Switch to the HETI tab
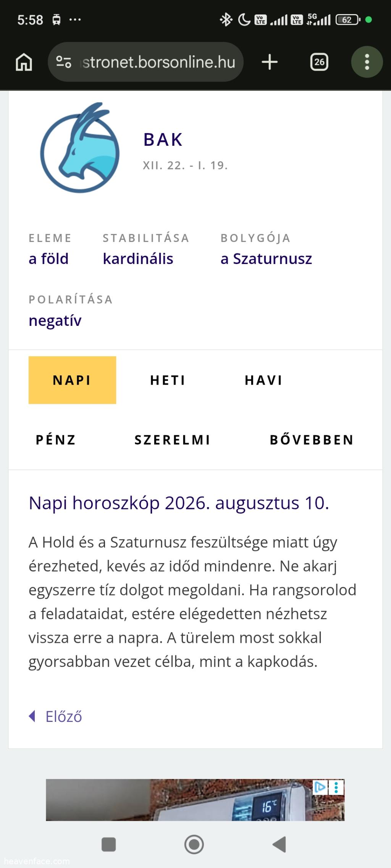391x868 pixels. tap(168, 380)
